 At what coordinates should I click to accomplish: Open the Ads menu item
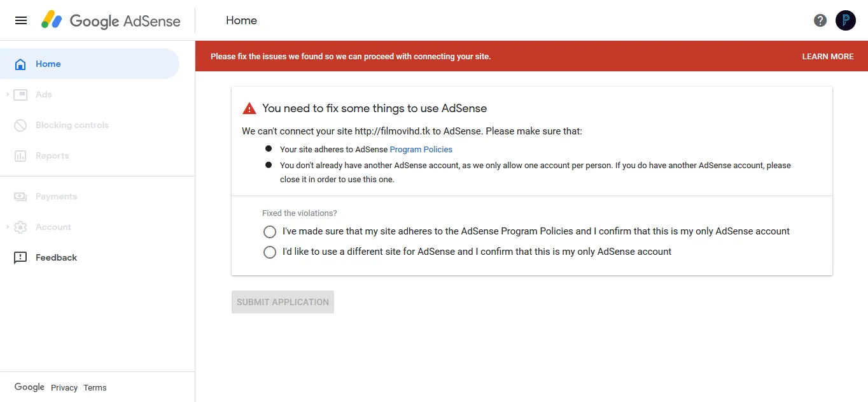[43, 95]
